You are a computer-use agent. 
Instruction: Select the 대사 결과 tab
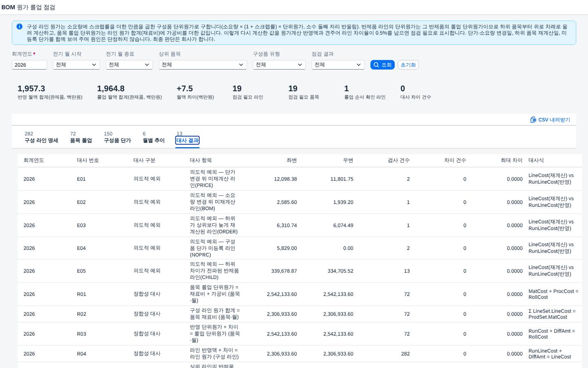click(187, 140)
